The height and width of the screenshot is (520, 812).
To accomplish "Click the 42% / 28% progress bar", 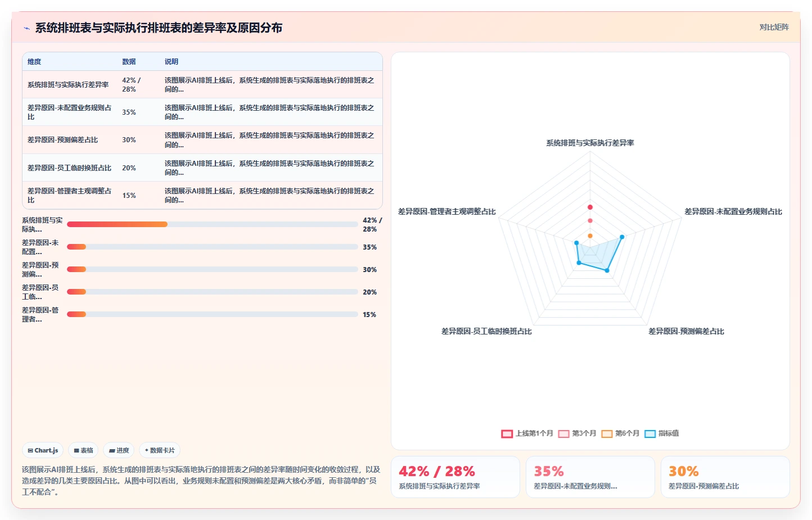I will (x=213, y=224).
